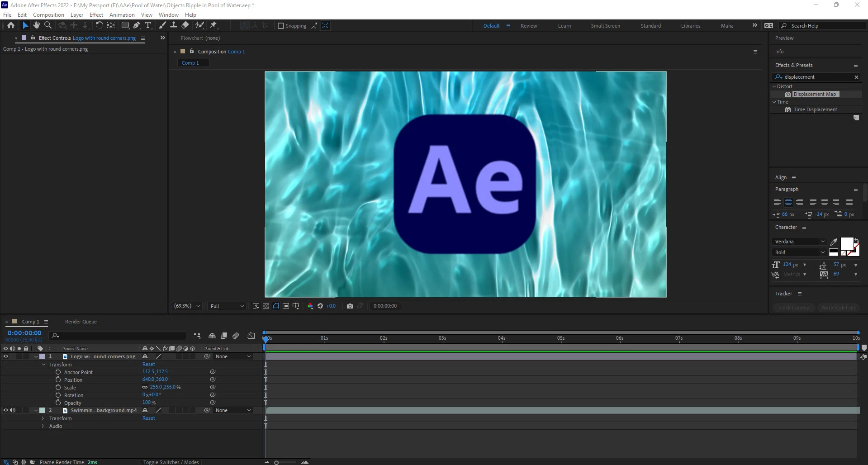
Task: Click the Anchor Point stopwatch icon
Action: pos(58,372)
